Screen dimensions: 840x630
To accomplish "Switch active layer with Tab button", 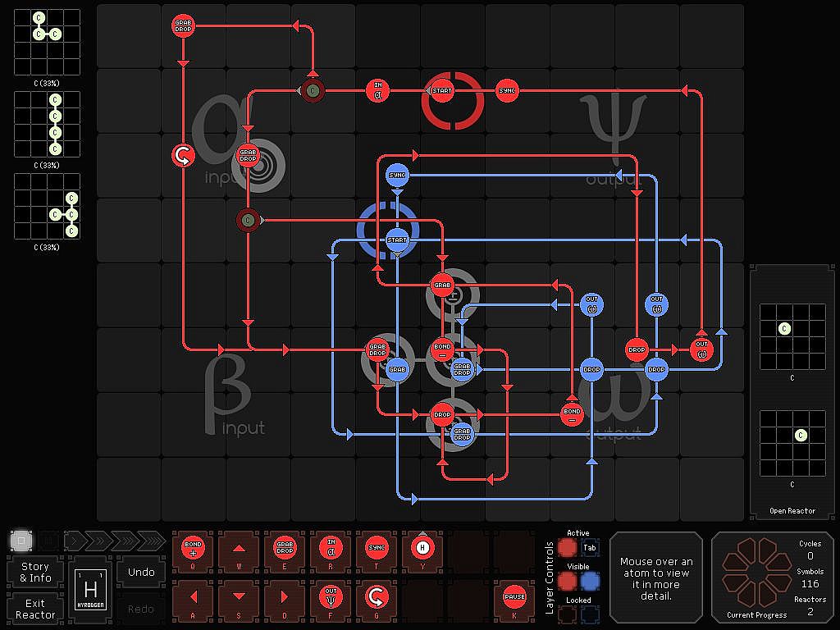I will click(589, 547).
